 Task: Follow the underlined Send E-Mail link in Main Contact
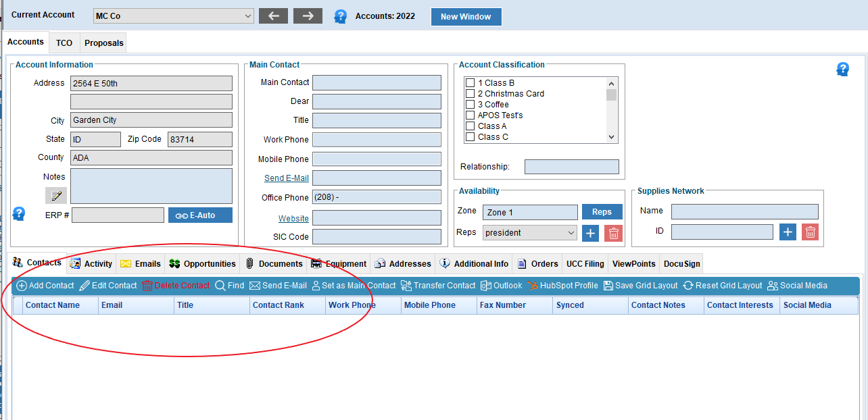tap(287, 178)
